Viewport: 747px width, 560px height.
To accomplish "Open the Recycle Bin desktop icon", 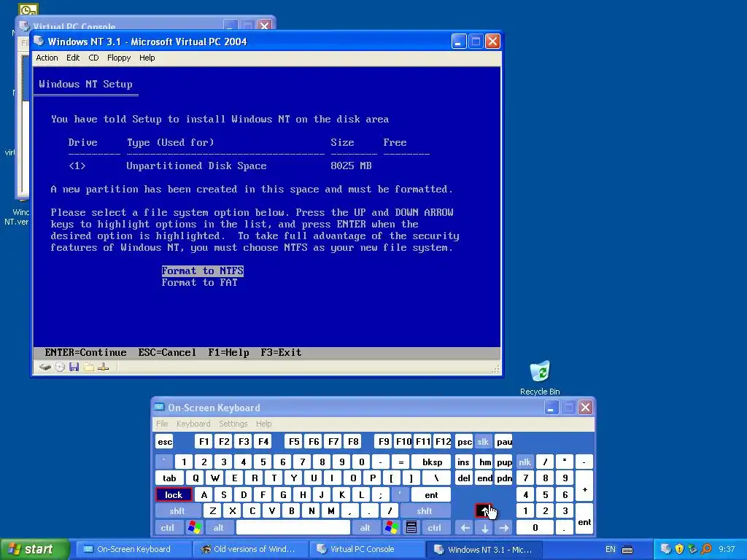I will (x=540, y=378).
